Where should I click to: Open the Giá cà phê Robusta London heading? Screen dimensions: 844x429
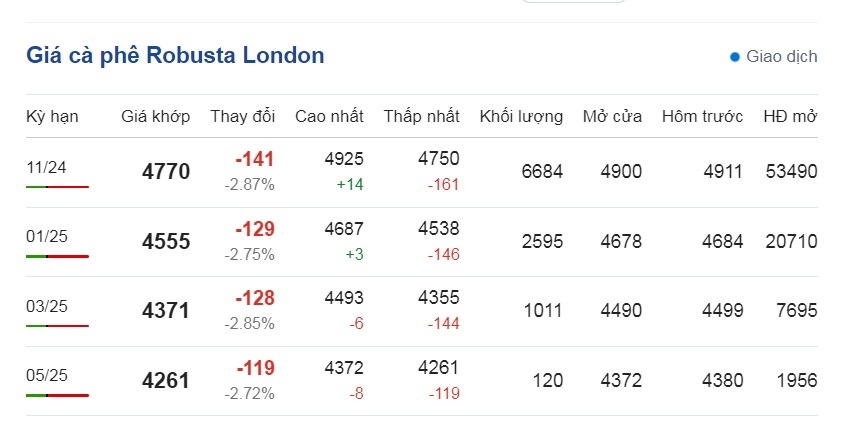175,55
